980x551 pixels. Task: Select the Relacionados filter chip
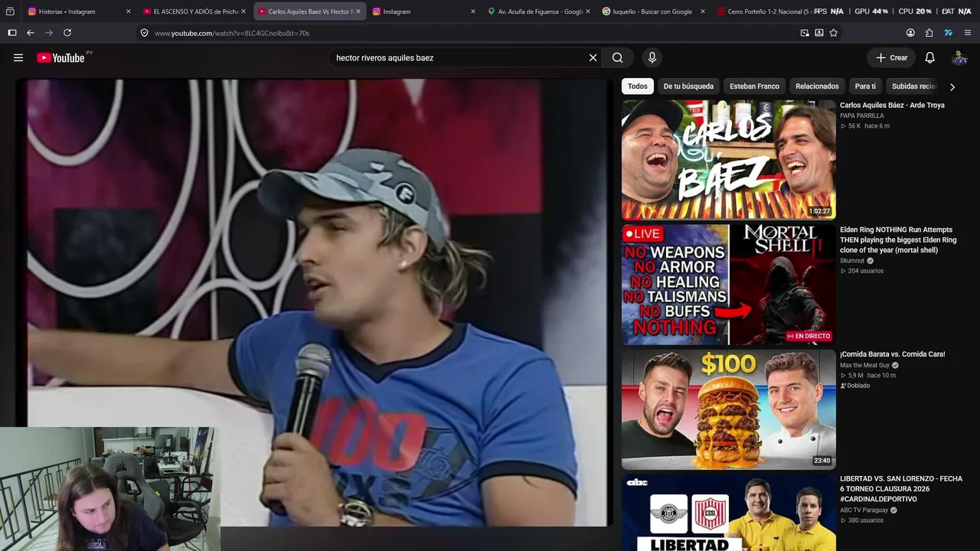pos(817,86)
